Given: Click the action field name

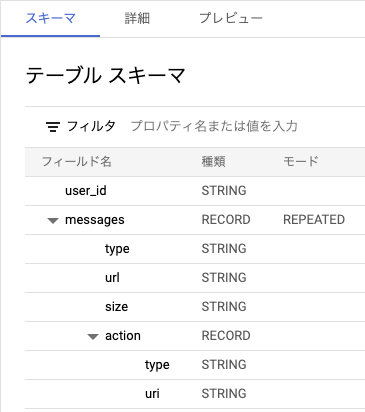Looking at the screenshot, I should (x=123, y=336).
